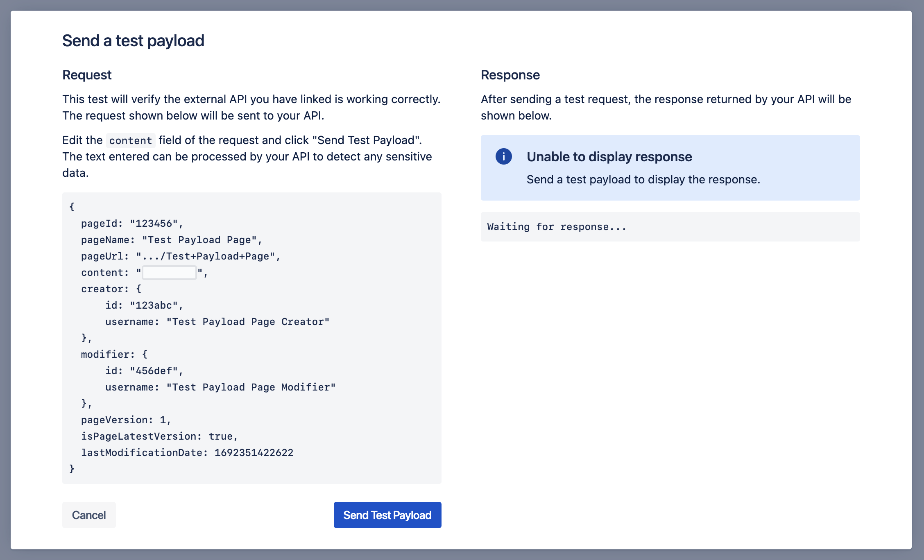Click the Response section heading
Image resolution: width=924 pixels, height=560 pixels.
pos(510,75)
